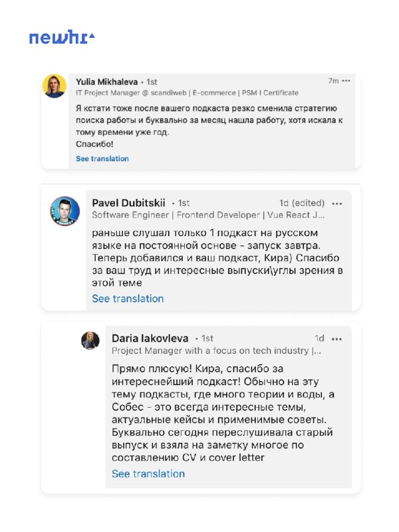Click See translation under Pavel's comment
Image resolution: width=399 pixels, height=532 pixels.
pyautogui.click(x=128, y=299)
